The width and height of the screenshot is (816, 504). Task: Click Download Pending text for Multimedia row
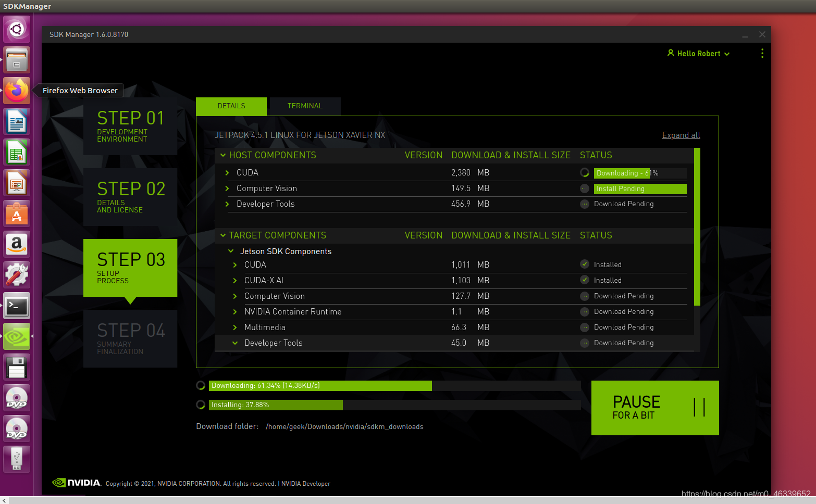624,327
